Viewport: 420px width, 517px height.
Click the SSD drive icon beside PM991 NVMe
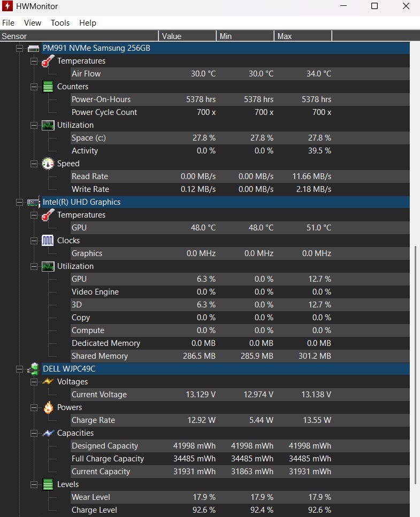34,48
